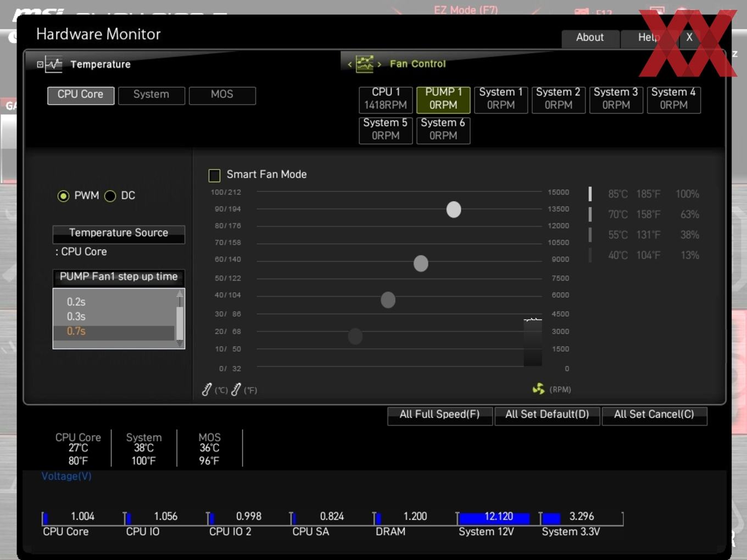Click the Temperature graph icon
The height and width of the screenshot is (560, 747).
(54, 64)
